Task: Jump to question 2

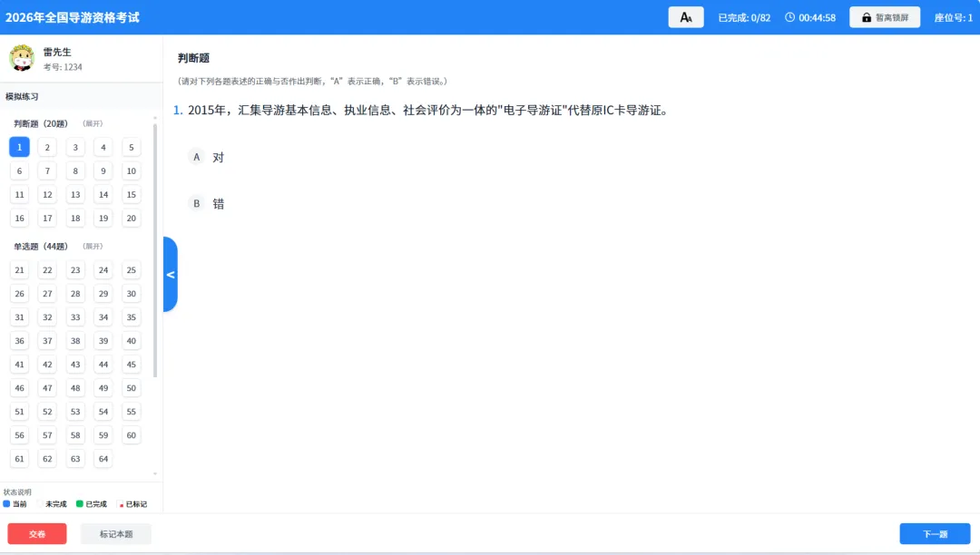Action: (47, 147)
